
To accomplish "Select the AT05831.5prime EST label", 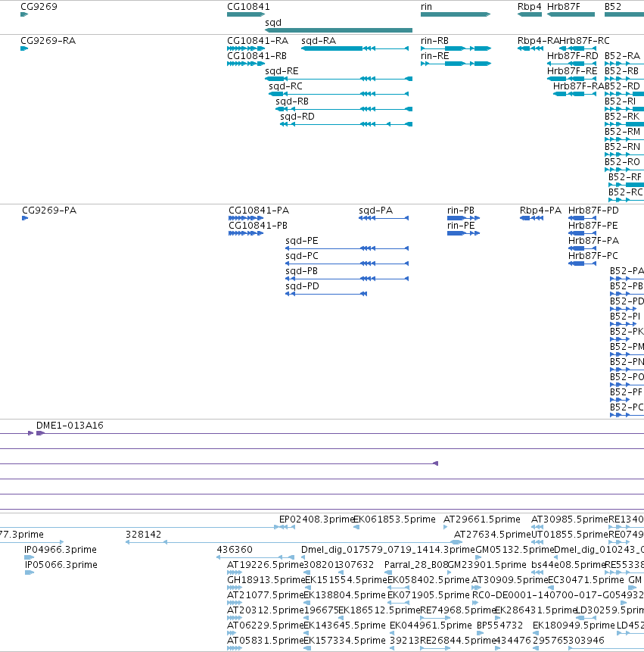I will [266, 641].
